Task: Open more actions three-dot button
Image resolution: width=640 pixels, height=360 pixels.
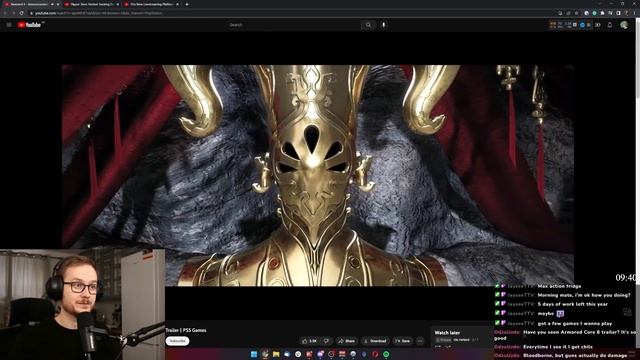Action: tap(420, 341)
